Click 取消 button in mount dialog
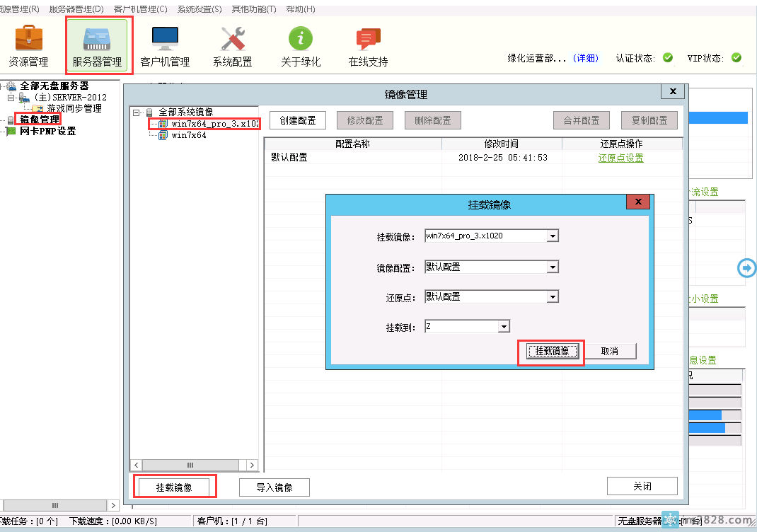The image size is (757, 532). coord(609,351)
